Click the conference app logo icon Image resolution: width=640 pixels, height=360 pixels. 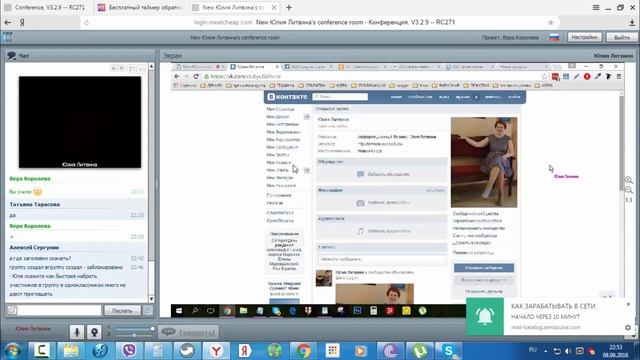click(x=7, y=38)
